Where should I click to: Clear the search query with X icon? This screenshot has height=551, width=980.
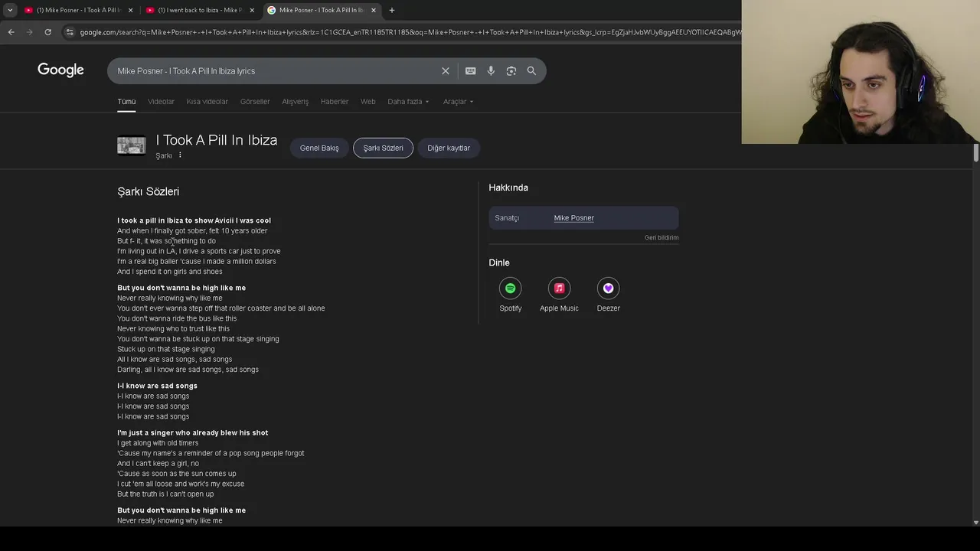pyautogui.click(x=446, y=71)
